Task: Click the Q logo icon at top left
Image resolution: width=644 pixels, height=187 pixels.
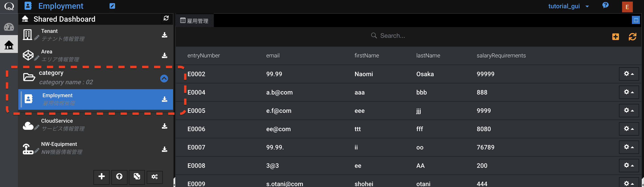Action: (x=9, y=6)
